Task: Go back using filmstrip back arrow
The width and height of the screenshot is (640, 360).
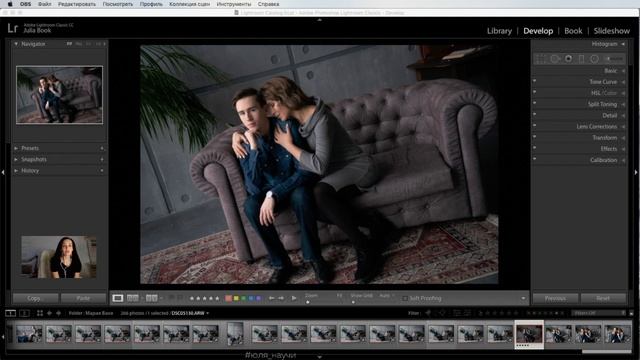Action: (49, 313)
